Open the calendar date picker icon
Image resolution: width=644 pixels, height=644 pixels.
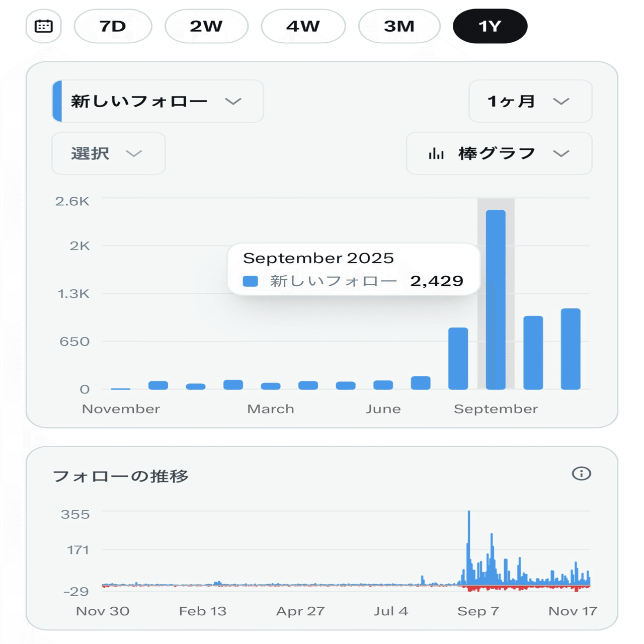tap(43, 26)
